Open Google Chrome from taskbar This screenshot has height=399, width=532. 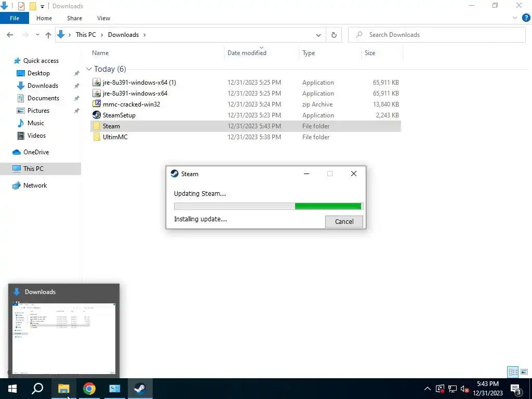tap(89, 389)
